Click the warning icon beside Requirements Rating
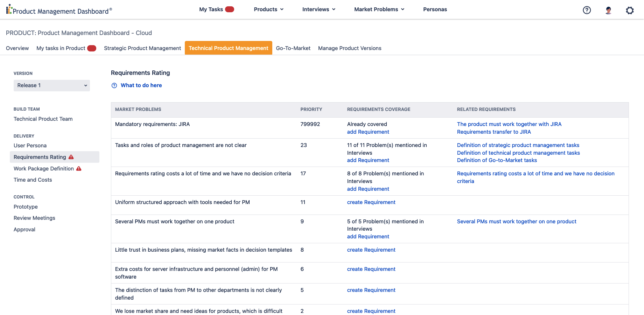Viewport: 644px width, 315px height. tap(71, 157)
